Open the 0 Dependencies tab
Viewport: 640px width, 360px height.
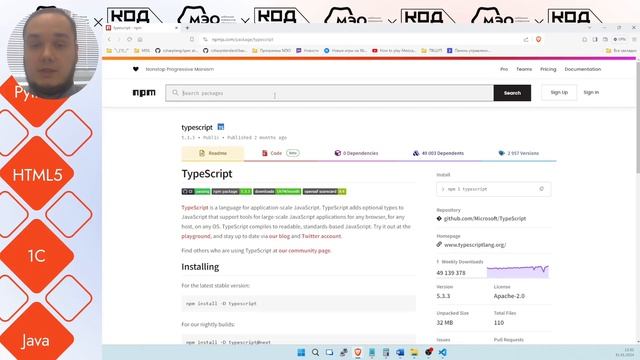point(356,153)
